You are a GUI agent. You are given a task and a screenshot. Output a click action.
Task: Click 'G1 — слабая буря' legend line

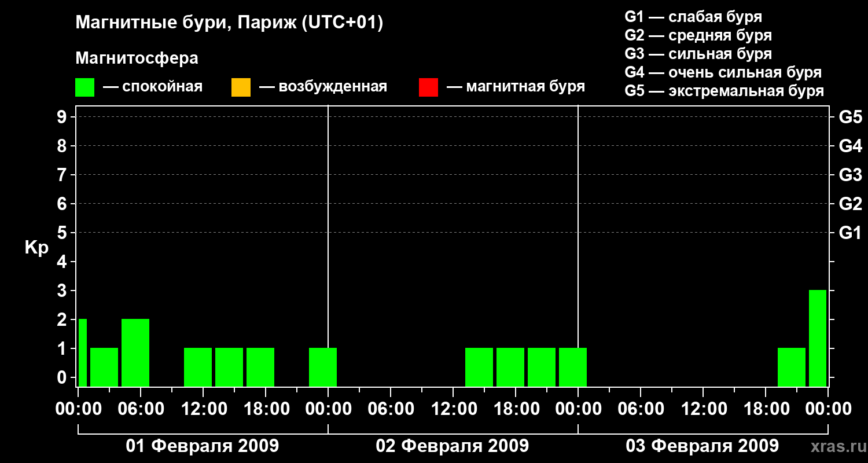click(693, 16)
